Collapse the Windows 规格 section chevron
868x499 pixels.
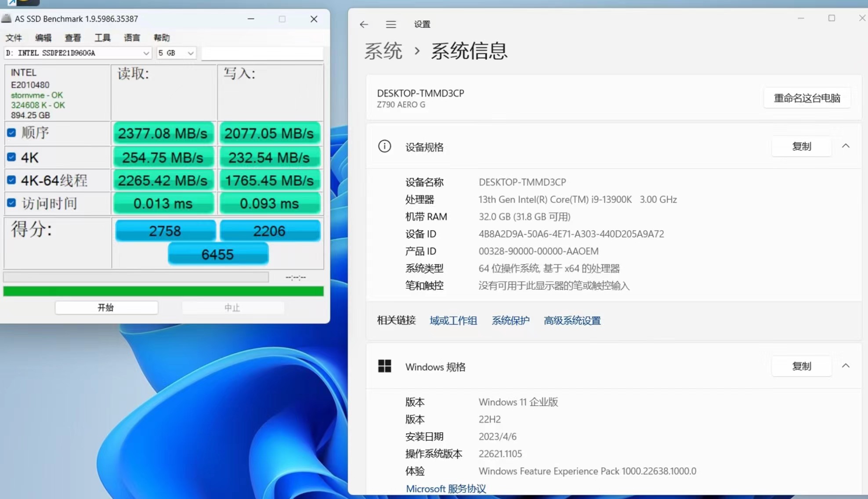pyautogui.click(x=846, y=366)
